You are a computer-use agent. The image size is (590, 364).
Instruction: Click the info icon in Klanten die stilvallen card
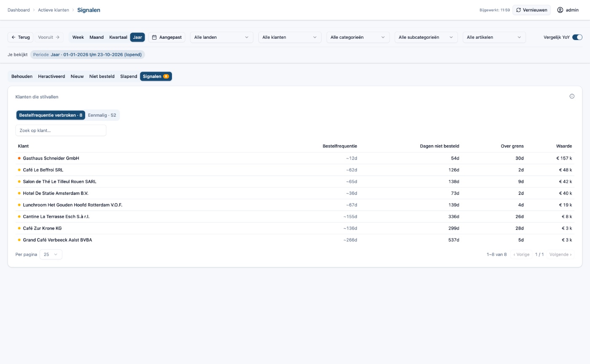(x=572, y=96)
